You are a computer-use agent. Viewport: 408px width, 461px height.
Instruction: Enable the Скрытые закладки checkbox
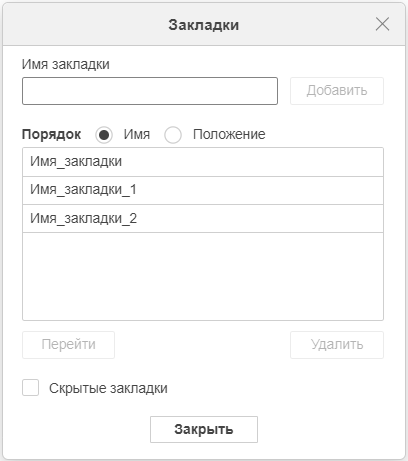pos(30,388)
